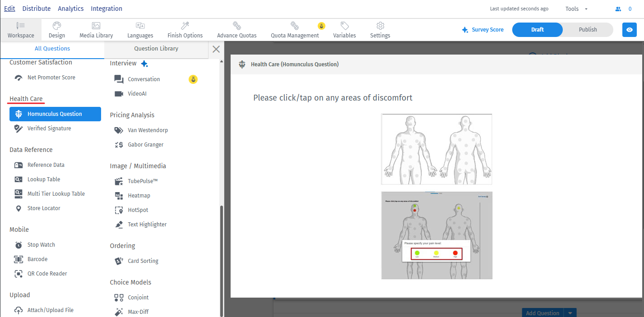Click the Choice Models category heading
Screen dimensions: 644x317
click(131, 282)
